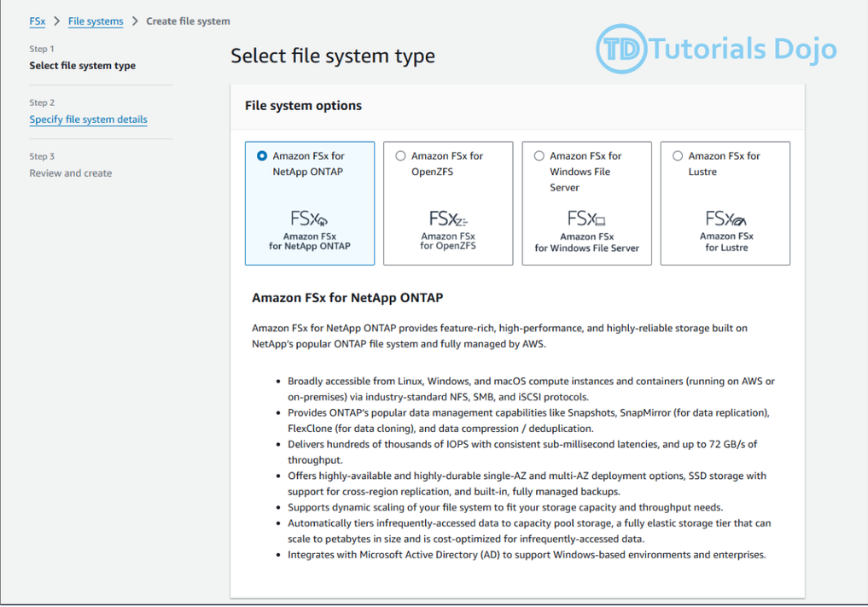
Task: Select Amazon FSx for Lustre radio button
Action: 677,156
